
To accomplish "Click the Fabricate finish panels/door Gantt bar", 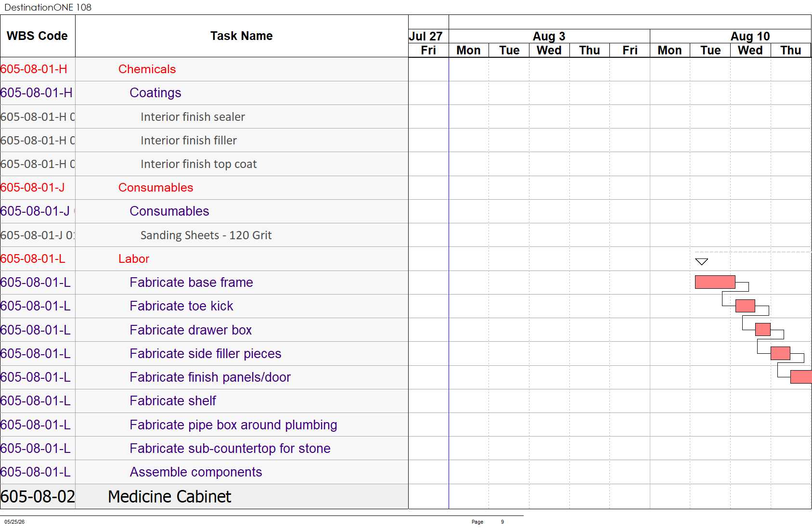I will point(801,377).
